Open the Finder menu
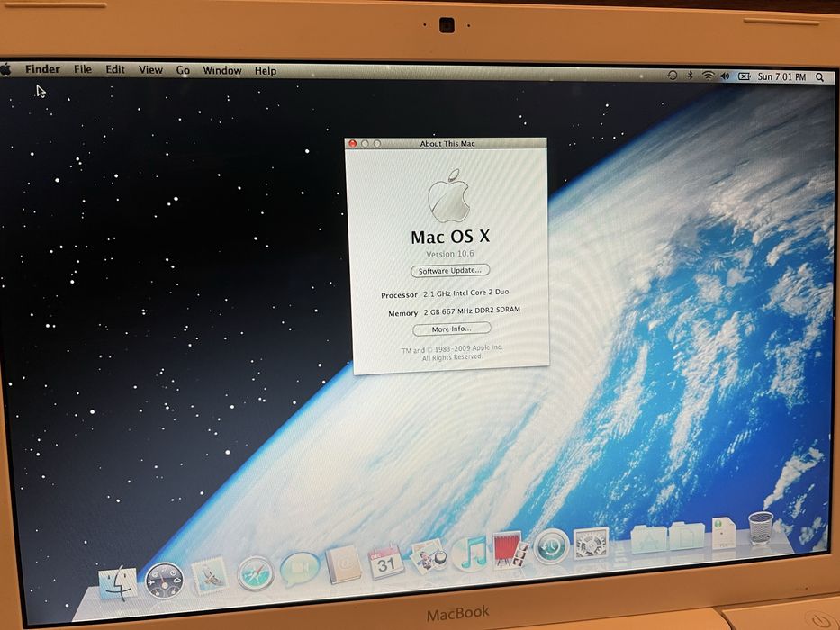Screen dimensions: 840x630 point(43,69)
